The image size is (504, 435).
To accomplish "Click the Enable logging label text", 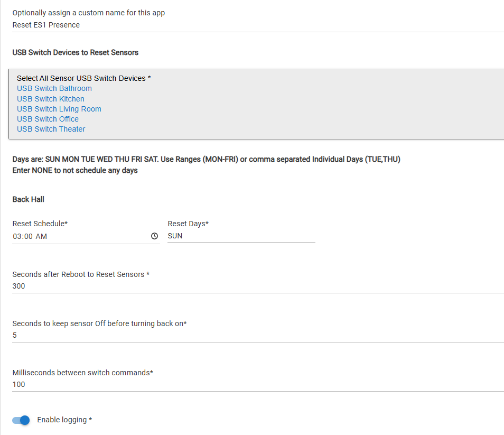I will 64,420.
